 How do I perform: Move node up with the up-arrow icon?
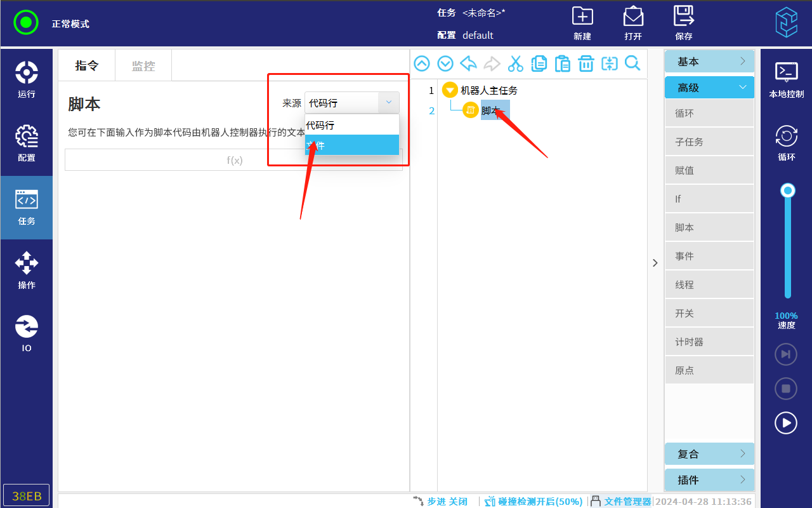pos(422,63)
